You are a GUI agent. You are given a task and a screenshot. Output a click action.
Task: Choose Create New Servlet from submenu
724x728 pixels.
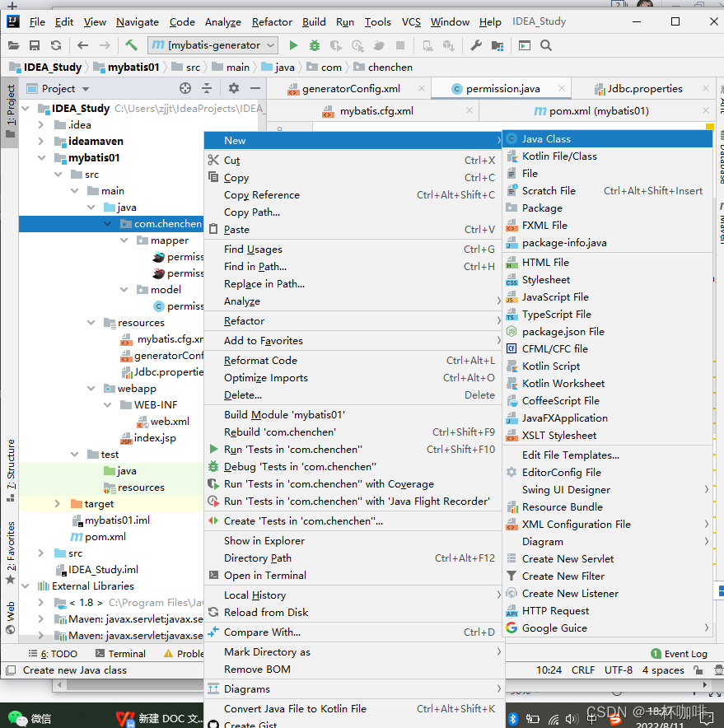pyautogui.click(x=607, y=559)
